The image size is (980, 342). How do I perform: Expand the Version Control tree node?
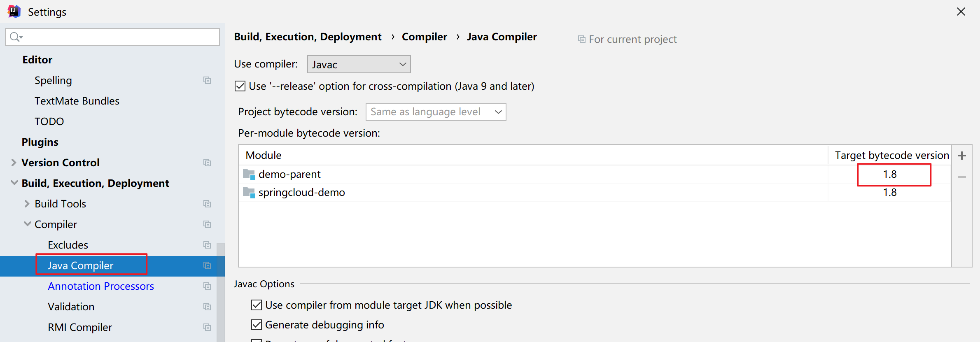click(14, 163)
